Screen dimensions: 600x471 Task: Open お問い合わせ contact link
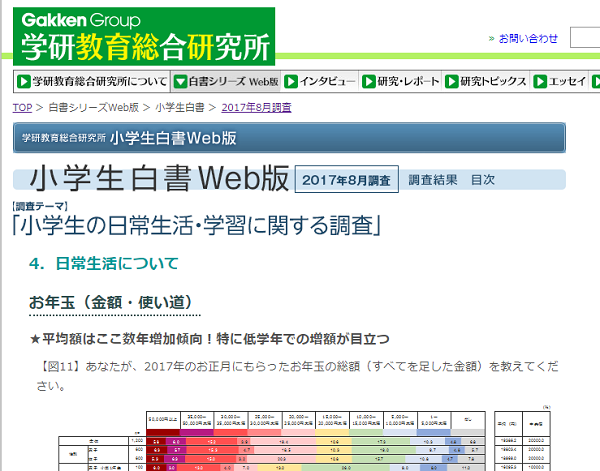click(528, 38)
